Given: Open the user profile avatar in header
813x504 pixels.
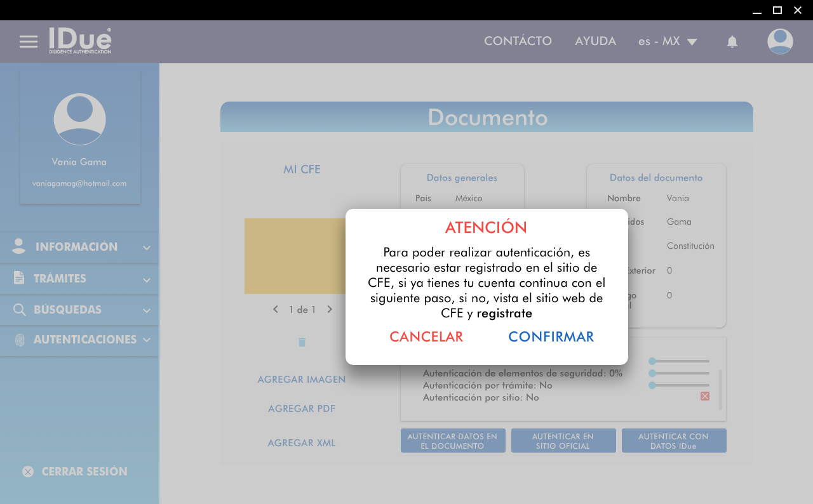Looking at the screenshot, I should coord(780,42).
